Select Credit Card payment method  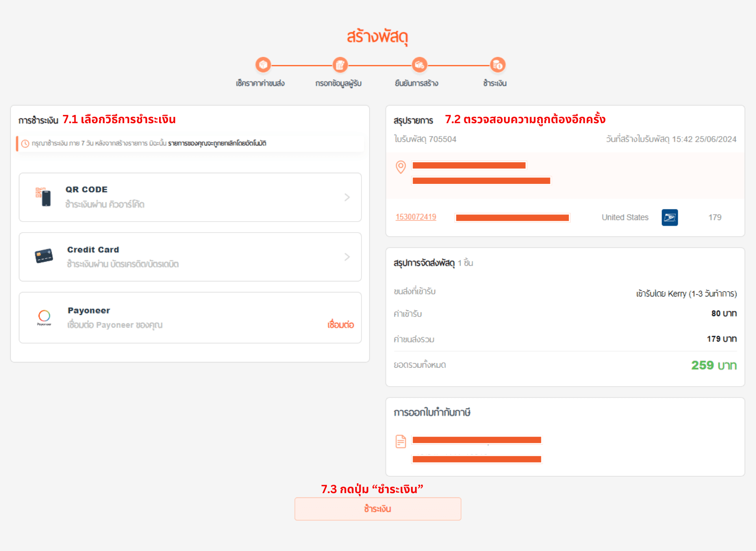tap(190, 257)
